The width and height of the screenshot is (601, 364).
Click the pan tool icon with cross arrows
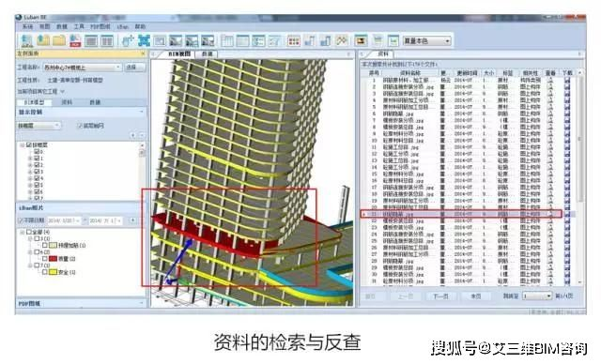[x=128, y=40]
